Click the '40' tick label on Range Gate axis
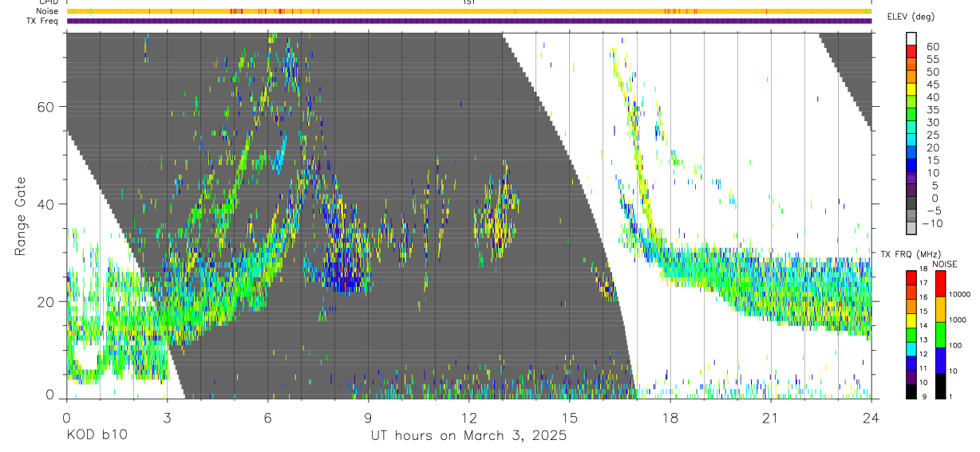 click(46, 204)
